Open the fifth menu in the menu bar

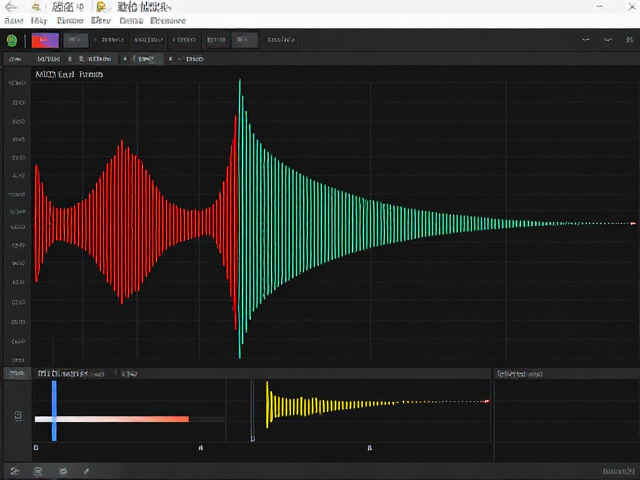tap(131, 20)
